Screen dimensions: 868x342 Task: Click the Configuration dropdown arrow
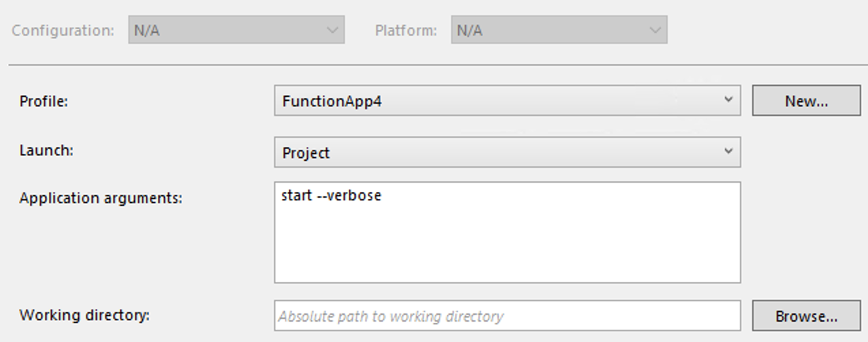332,31
